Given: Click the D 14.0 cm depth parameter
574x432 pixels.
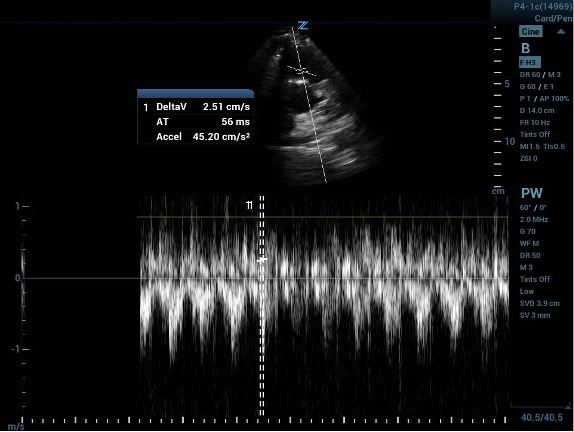Looking at the screenshot, I should click(x=537, y=110).
